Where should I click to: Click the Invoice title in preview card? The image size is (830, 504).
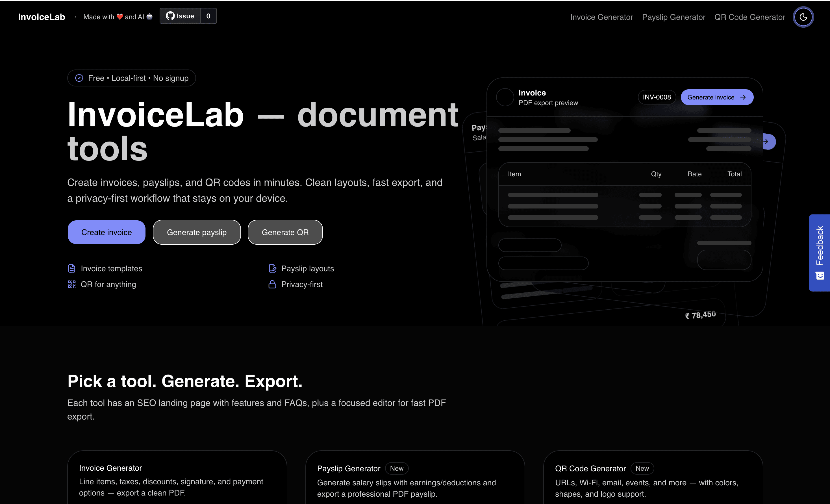tap(532, 93)
